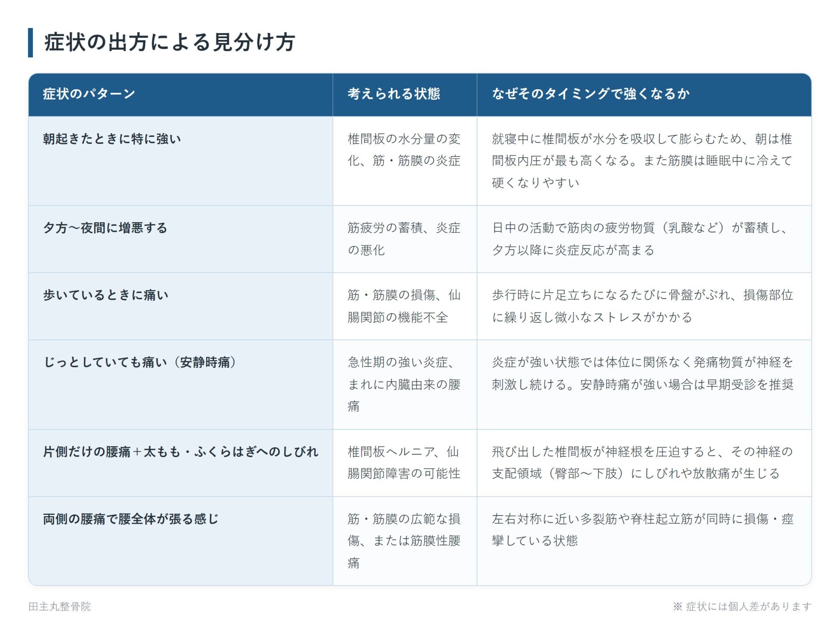Select row label 片側だけの腰痛＋太もも・ふくらはぎへのしびれ
The image size is (840, 644).
point(181,451)
